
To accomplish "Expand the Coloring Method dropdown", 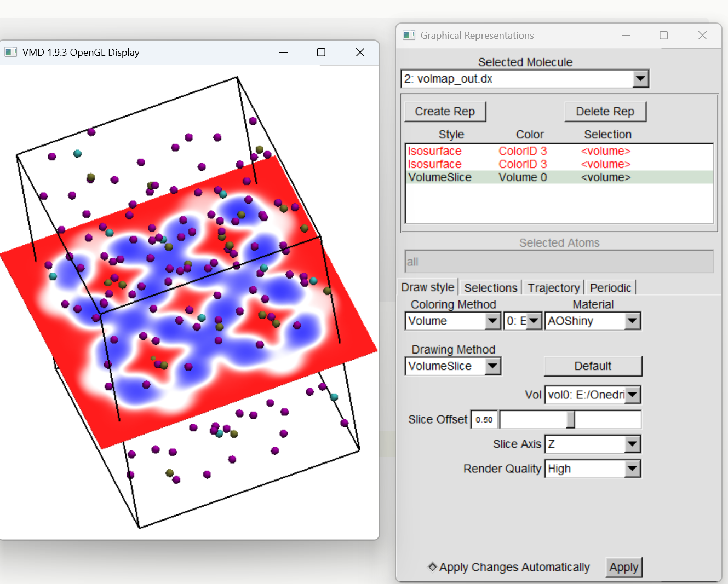I will click(492, 321).
